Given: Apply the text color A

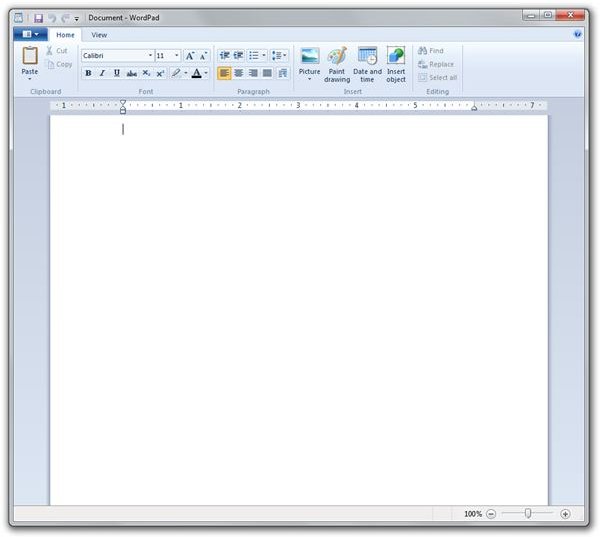Looking at the screenshot, I should tap(196, 73).
